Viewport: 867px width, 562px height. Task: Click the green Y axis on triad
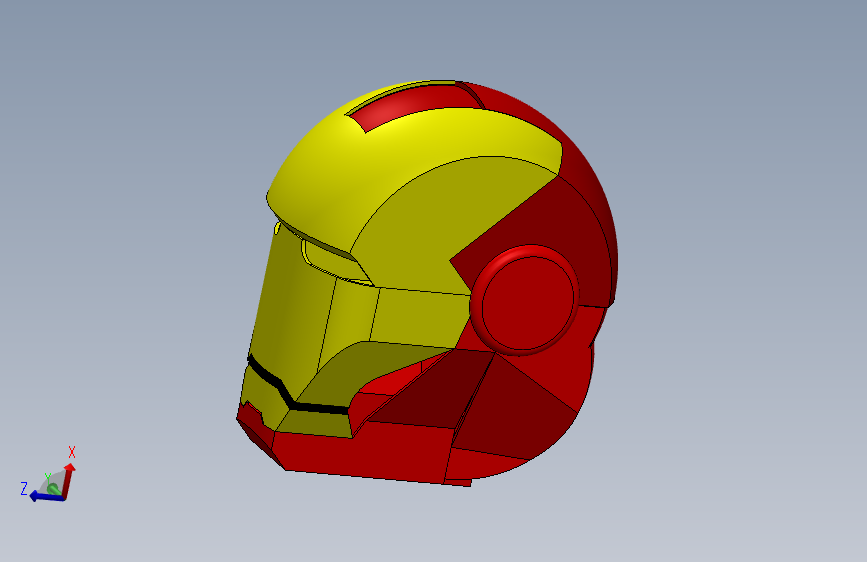coord(53,488)
